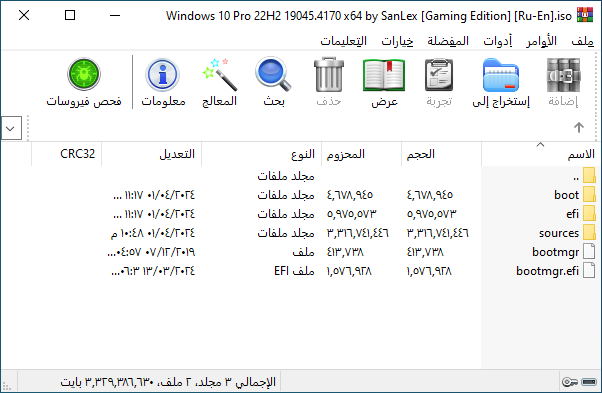
Task: Open the File (ملف) menu
Action: point(582,41)
